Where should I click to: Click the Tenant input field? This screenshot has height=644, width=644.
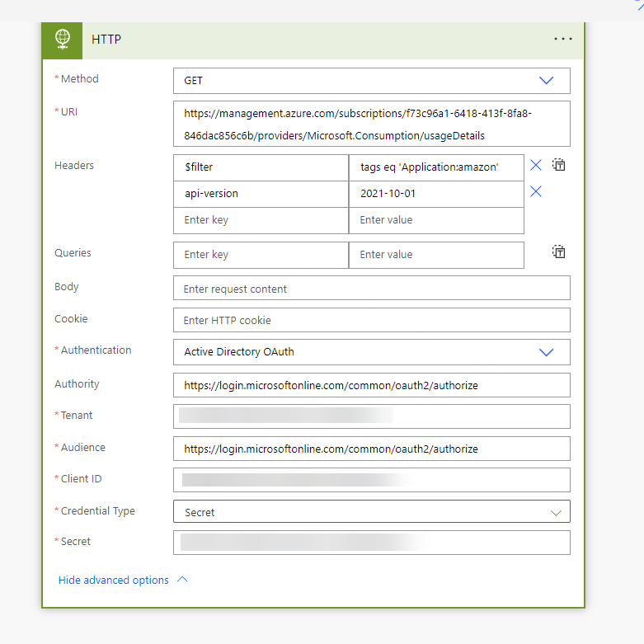click(x=372, y=416)
